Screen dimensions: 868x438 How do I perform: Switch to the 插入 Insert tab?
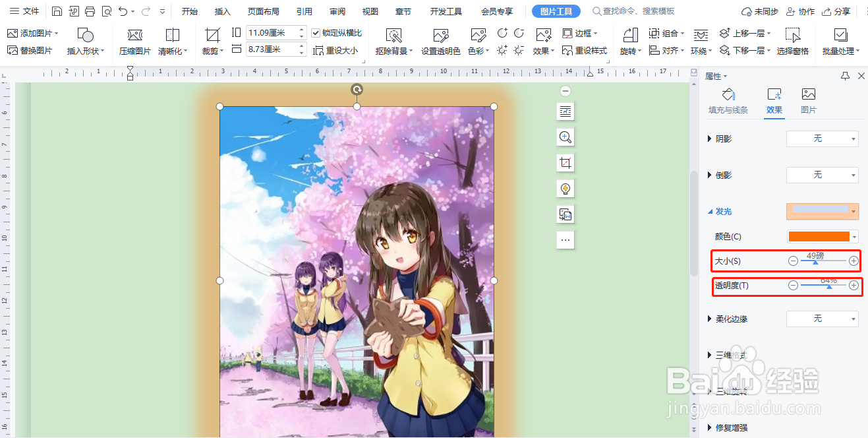(223, 11)
